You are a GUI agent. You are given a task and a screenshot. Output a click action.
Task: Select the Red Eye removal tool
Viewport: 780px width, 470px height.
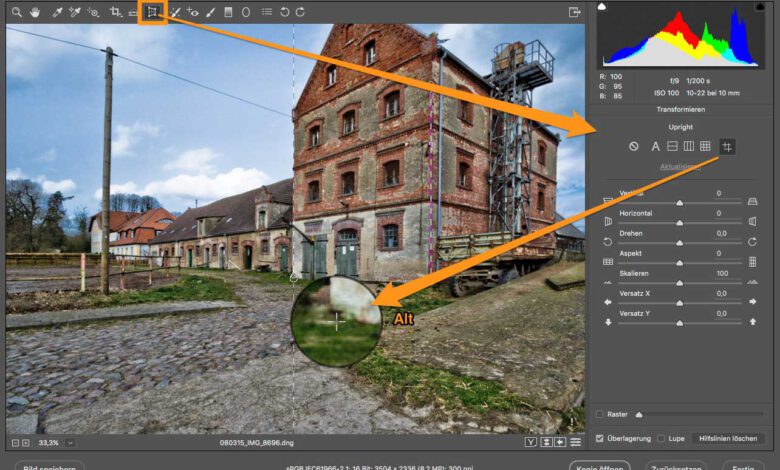193,12
